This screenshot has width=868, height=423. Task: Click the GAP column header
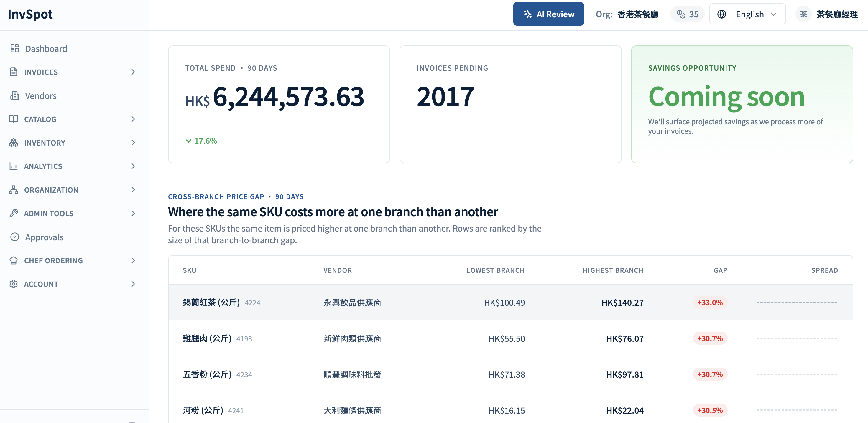coord(720,270)
